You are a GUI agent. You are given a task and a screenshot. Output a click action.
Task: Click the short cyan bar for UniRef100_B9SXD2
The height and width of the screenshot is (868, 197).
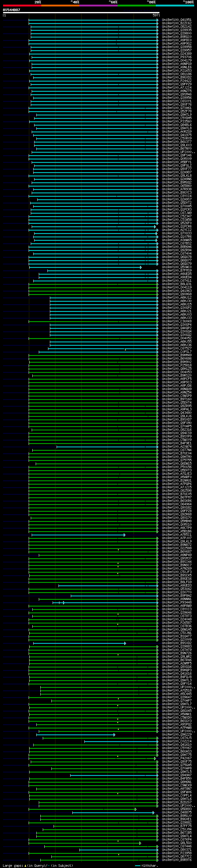pos(80,643)
